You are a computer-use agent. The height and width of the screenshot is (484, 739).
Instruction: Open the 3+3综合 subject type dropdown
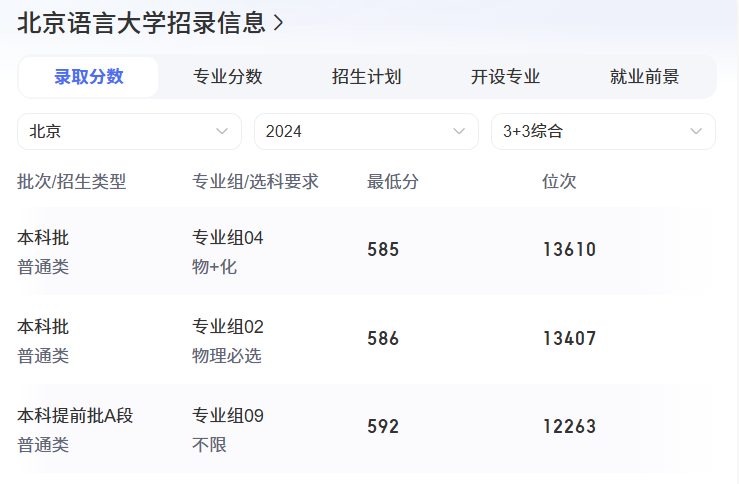pos(603,131)
